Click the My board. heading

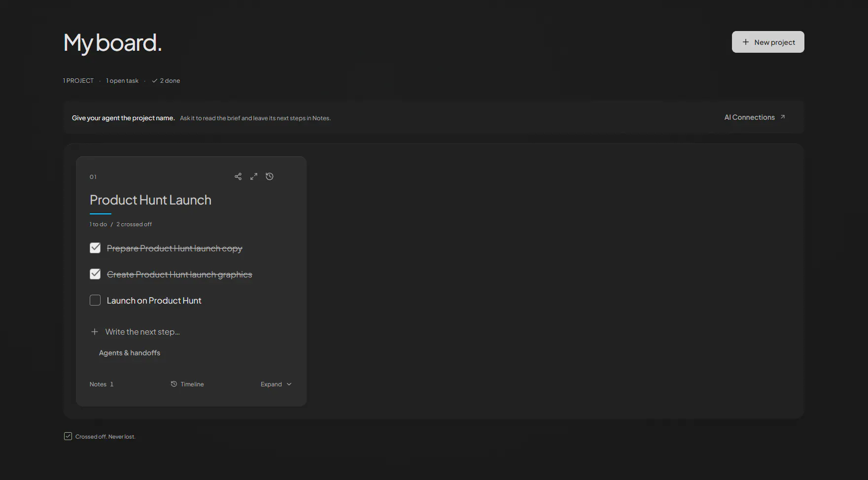[x=112, y=43]
